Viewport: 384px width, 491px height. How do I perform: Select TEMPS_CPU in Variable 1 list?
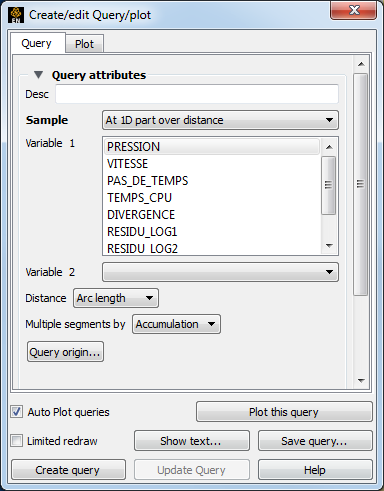(x=212, y=198)
